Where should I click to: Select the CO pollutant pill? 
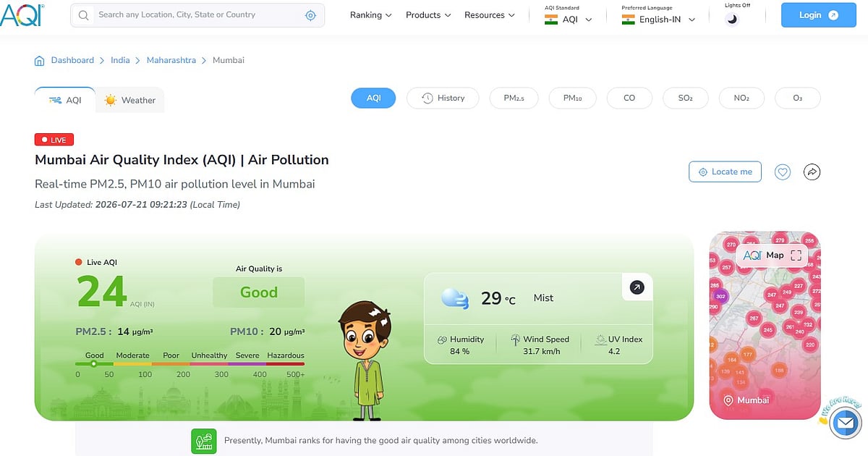pyautogui.click(x=629, y=98)
